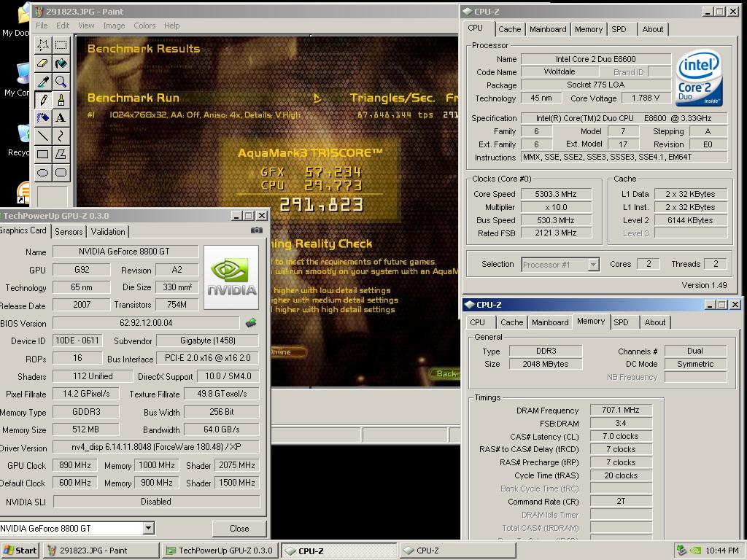This screenshot has height=560, width=747.
Task: Open Cache tab in bottom CPU-Z window
Action: pos(512,322)
